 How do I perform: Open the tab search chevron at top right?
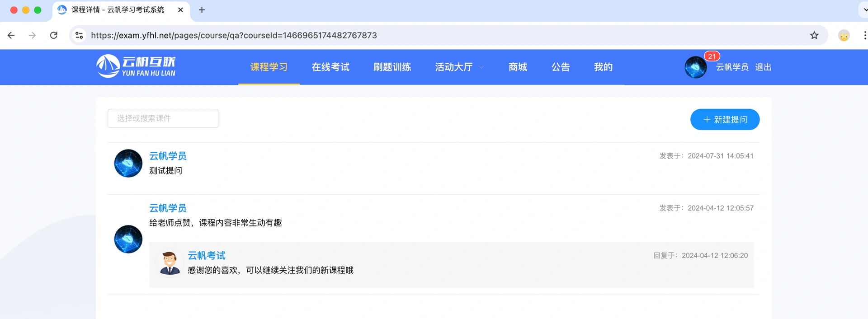pos(864,9)
